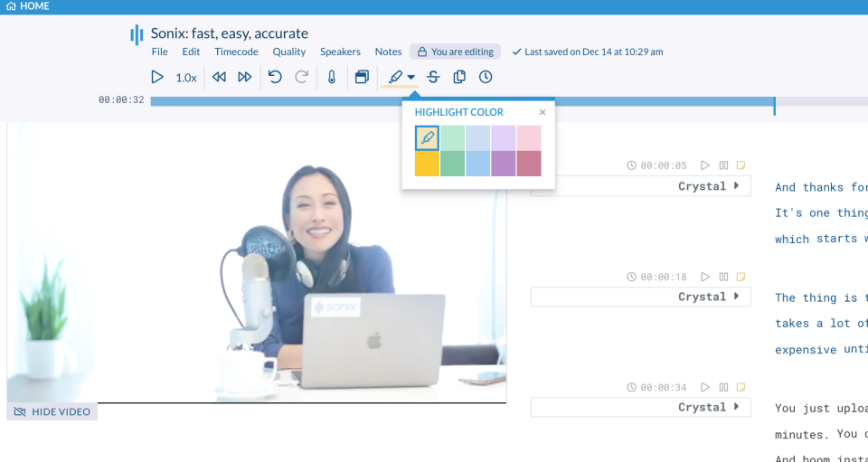Open the Timecode menu
This screenshot has height=462, width=868.
click(236, 52)
